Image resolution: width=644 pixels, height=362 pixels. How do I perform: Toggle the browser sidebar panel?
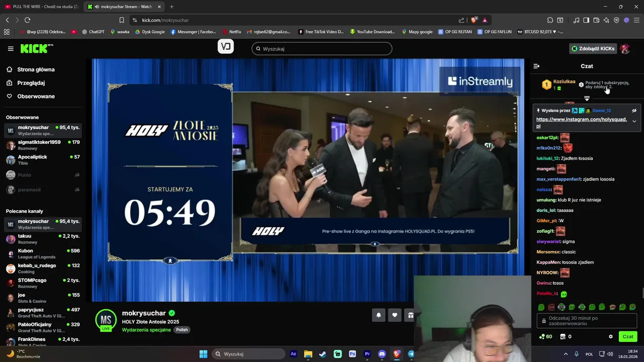tap(586, 20)
